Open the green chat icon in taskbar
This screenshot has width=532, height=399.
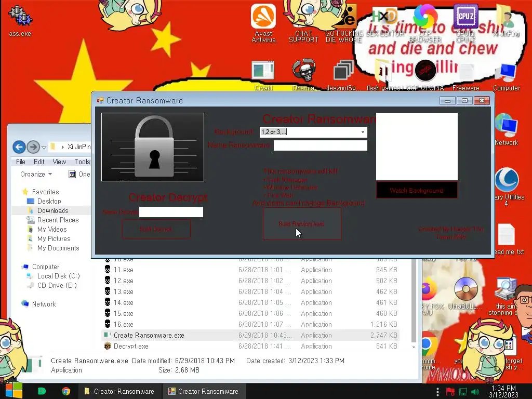click(42, 391)
